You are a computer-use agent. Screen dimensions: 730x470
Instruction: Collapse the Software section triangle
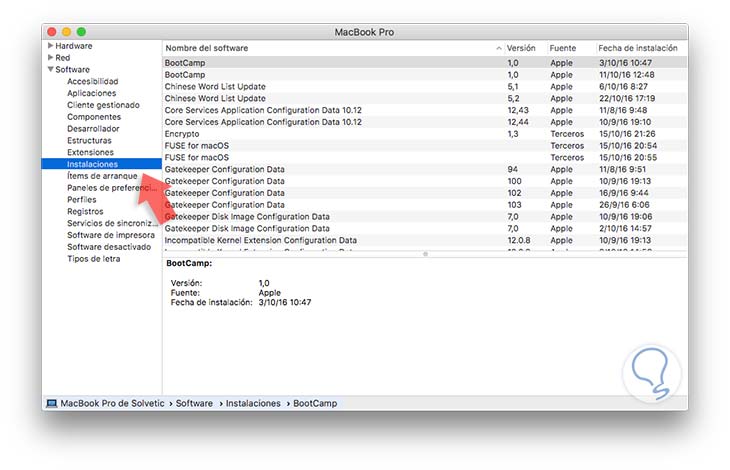point(50,69)
